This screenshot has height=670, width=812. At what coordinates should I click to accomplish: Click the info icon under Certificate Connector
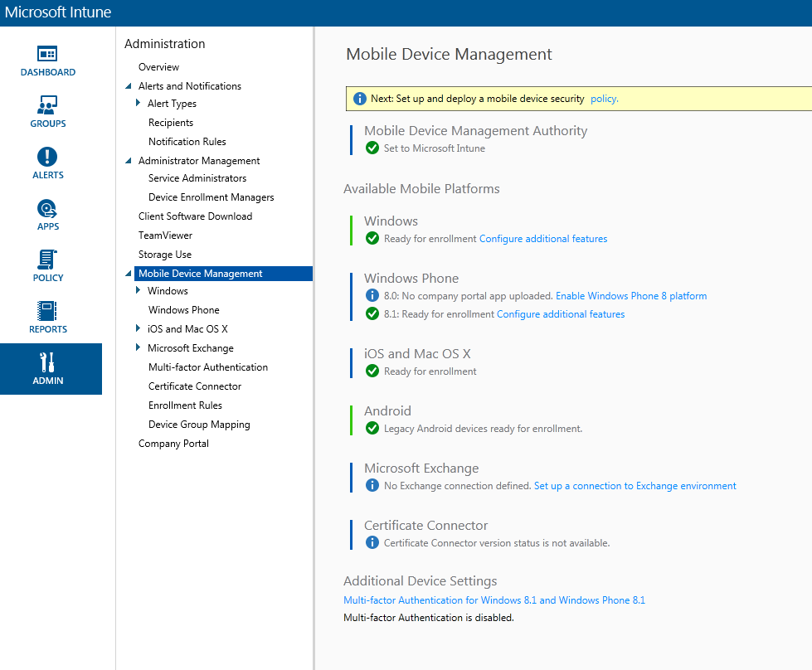tap(372, 542)
